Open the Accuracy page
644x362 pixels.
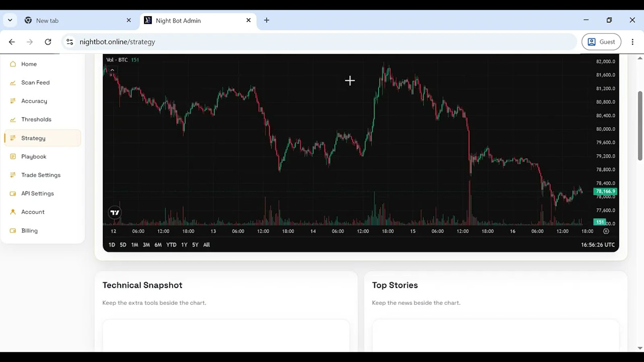[x=43, y=101]
